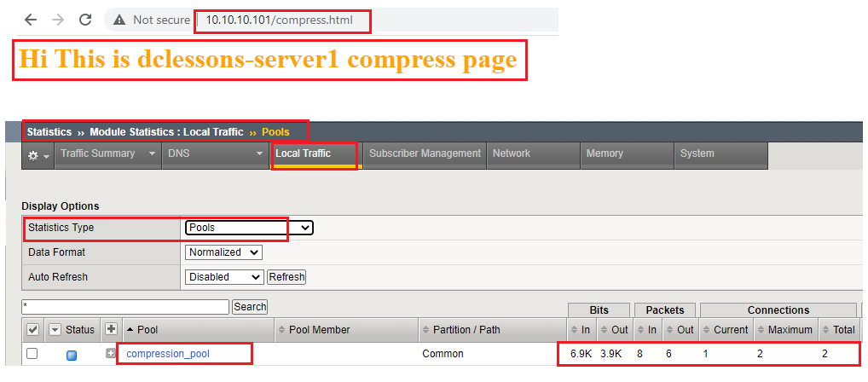The width and height of the screenshot is (868, 382).
Task: Click the Statistics breadcrumb
Action: tap(49, 132)
